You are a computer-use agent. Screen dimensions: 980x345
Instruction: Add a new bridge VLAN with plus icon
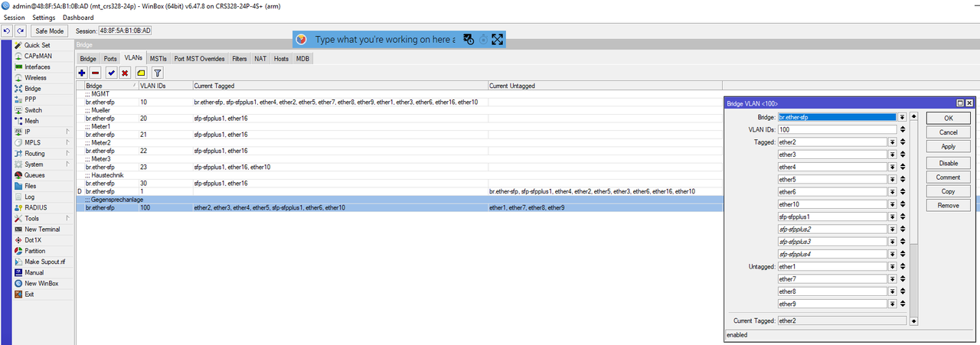pyautogui.click(x=82, y=73)
